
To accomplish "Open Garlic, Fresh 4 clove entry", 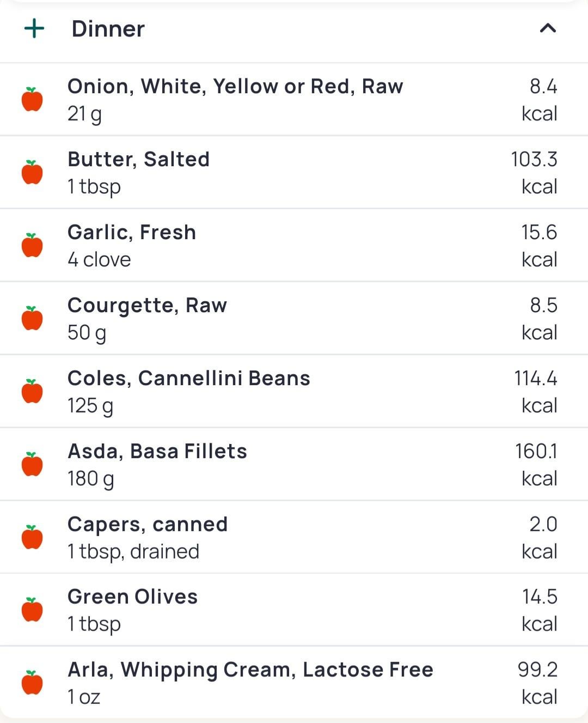I will (x=294, y=245).
